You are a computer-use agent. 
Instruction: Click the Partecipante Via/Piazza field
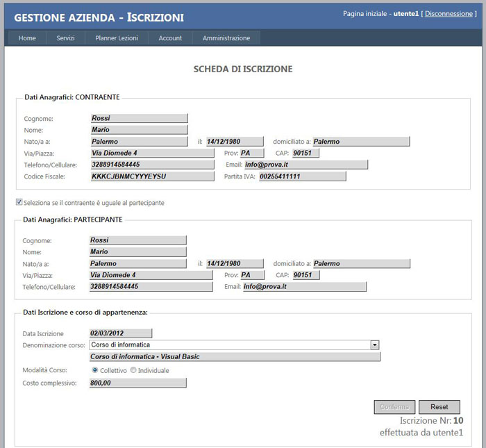coord(151,274)
